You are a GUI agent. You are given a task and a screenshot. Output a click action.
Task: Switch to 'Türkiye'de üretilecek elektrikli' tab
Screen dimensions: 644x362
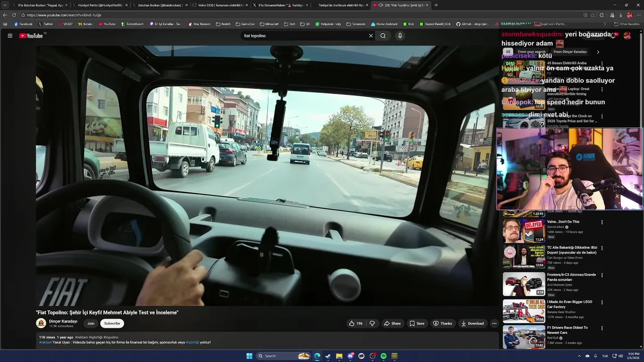tap(341, 5)
